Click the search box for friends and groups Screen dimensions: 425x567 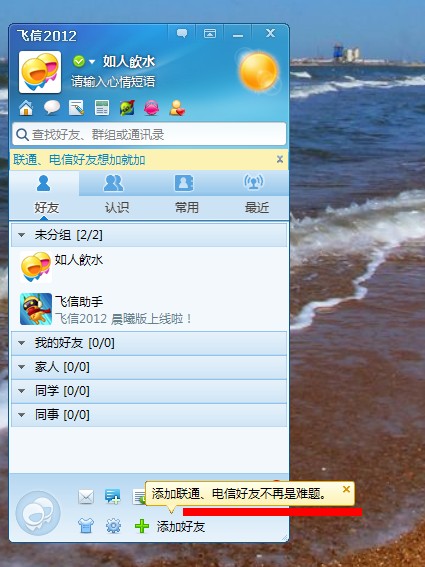pos(149,135)
